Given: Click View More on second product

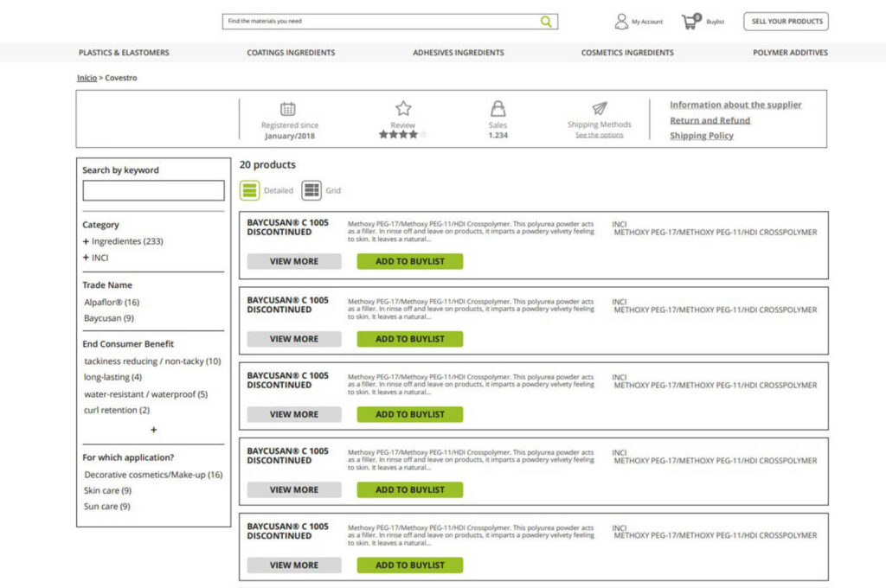Looking at the screenshot, I should tap(294, 339).
